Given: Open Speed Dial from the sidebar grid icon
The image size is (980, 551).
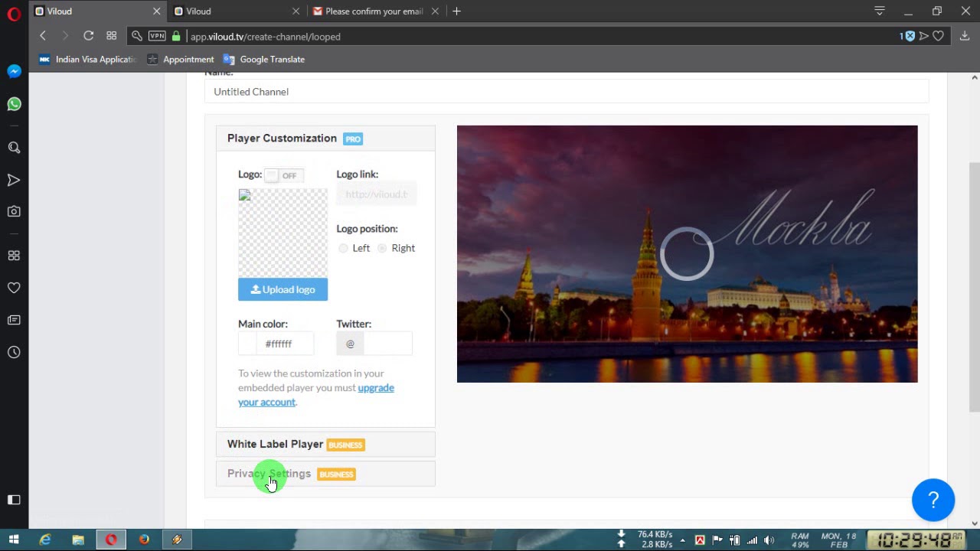Looking at the screenshot, I should [14, 256].
